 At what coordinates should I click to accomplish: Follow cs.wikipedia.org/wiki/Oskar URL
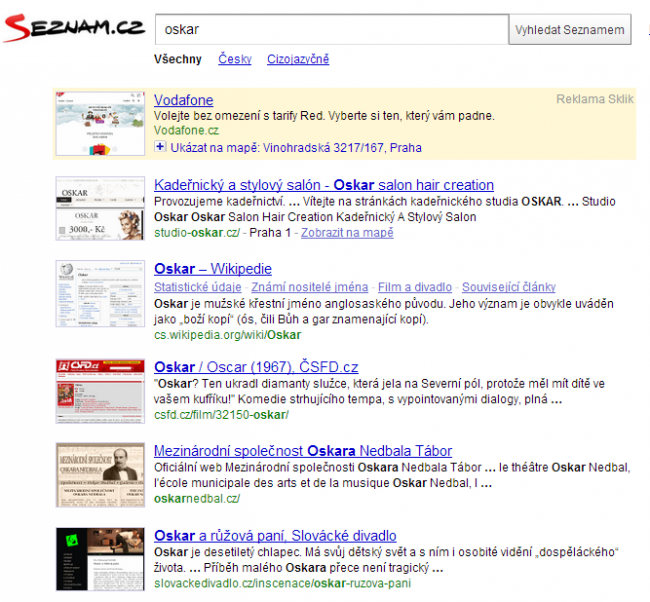point(227,335)
